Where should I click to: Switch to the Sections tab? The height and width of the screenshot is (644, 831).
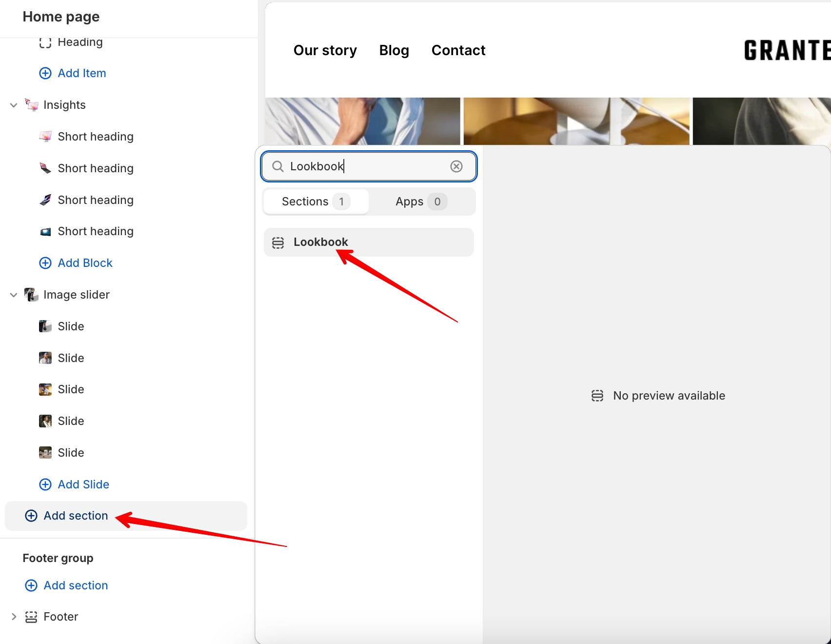tap(316, 201)
